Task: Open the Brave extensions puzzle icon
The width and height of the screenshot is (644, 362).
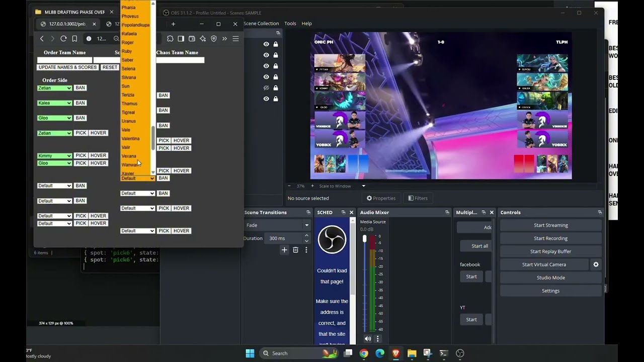Action: pyautogui.click(x=170, y=39)
